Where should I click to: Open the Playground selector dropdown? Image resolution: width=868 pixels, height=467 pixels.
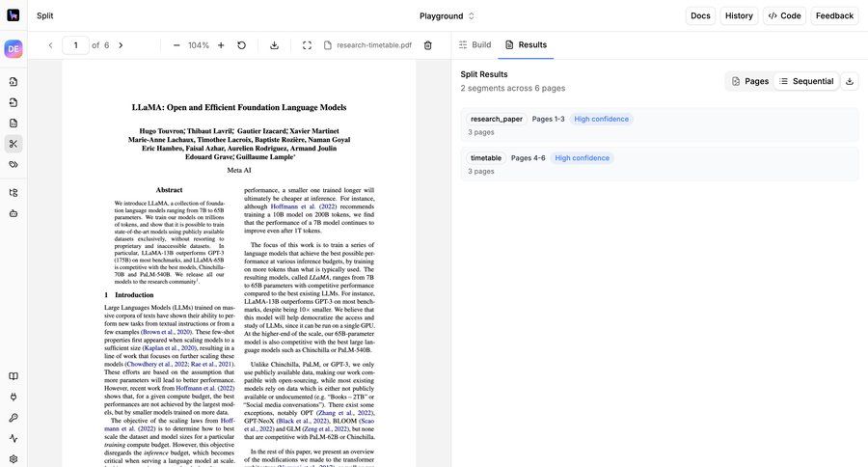(x=447, y=15)
